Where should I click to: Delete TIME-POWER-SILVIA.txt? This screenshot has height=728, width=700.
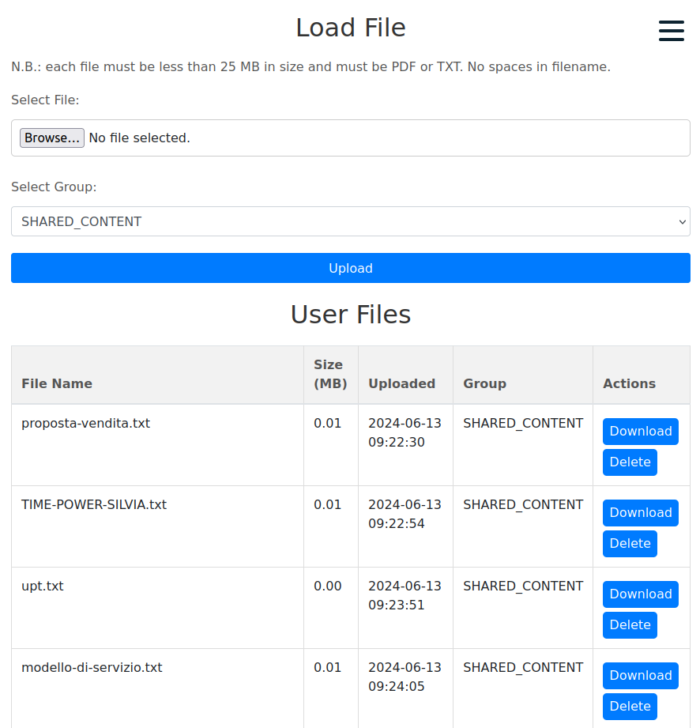[630, 543]
